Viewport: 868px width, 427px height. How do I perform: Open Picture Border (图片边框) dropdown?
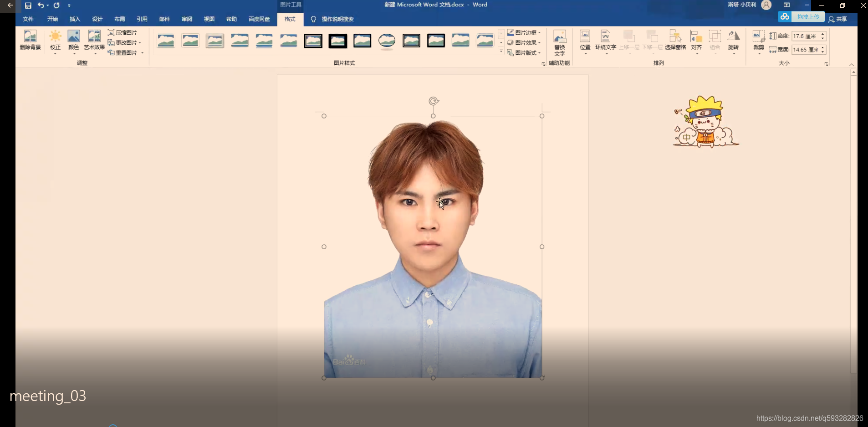pyautogui.click(x=524, y=32)
